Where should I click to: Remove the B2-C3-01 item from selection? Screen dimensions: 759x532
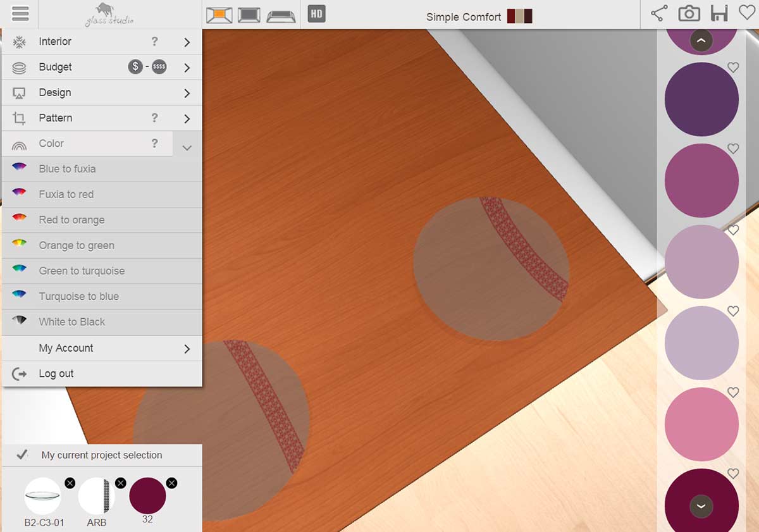point(70,483)
